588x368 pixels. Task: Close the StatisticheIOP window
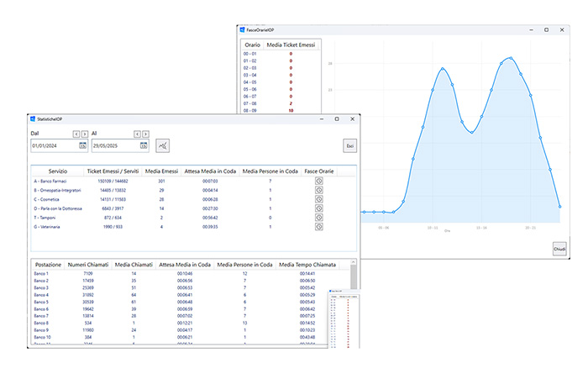352,119
